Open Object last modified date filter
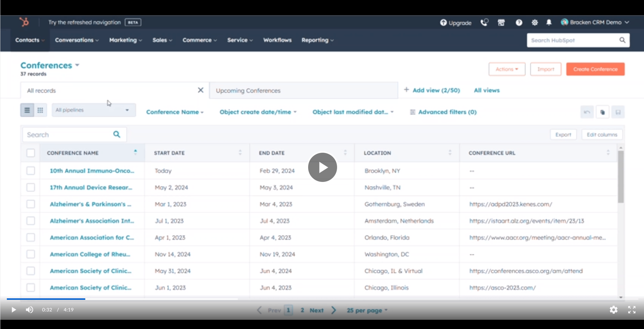This screenshot has width=644, height=329. 353,112
